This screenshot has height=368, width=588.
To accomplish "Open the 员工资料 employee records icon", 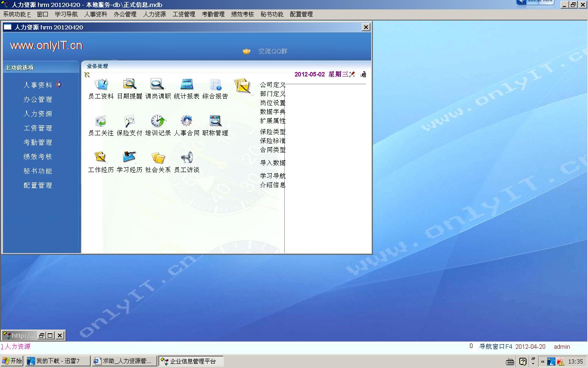I will point(101,85).
